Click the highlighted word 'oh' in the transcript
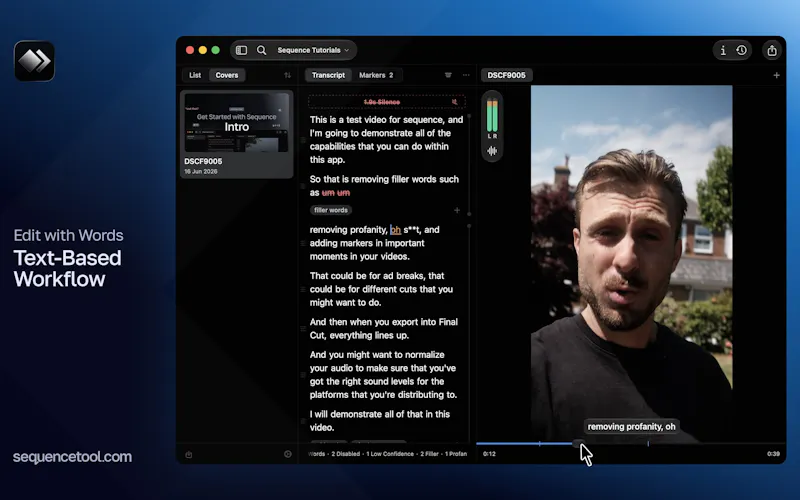 pyautogui.click(x=395, y=230)
